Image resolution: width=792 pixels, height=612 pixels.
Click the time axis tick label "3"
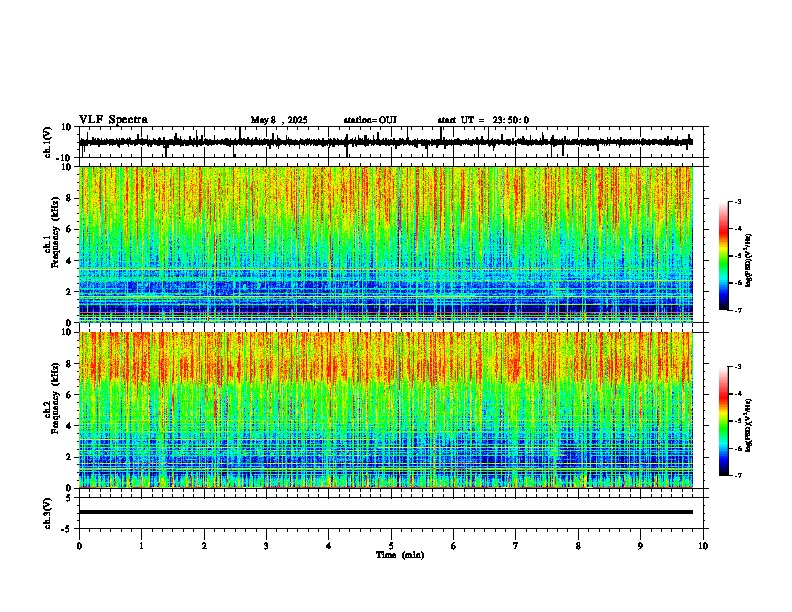tap(266, 546)
